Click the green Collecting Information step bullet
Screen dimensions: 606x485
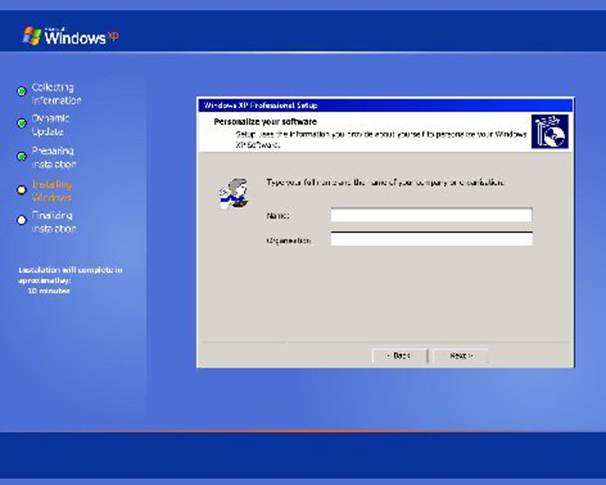tap(22, 91)
